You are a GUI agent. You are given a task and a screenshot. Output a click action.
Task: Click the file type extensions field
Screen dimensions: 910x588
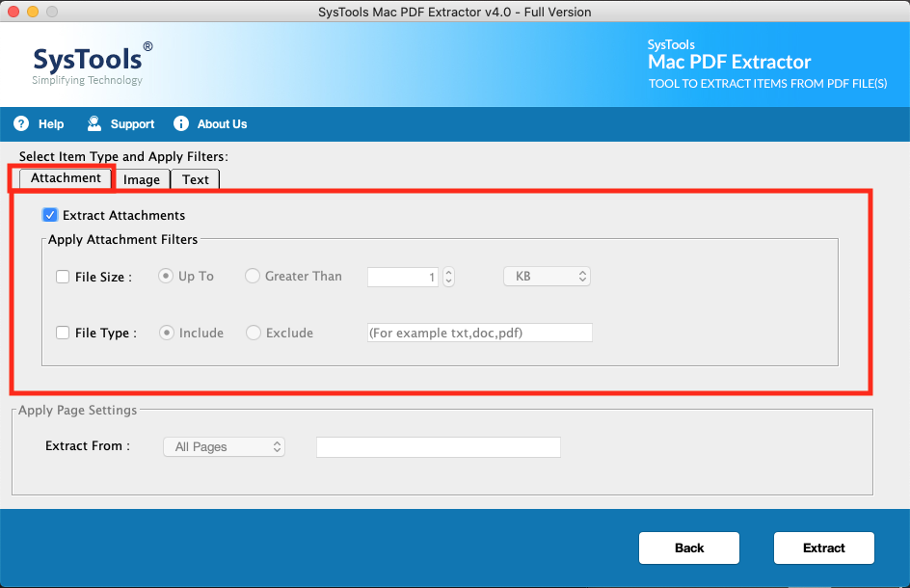click(x=480, y=333)
